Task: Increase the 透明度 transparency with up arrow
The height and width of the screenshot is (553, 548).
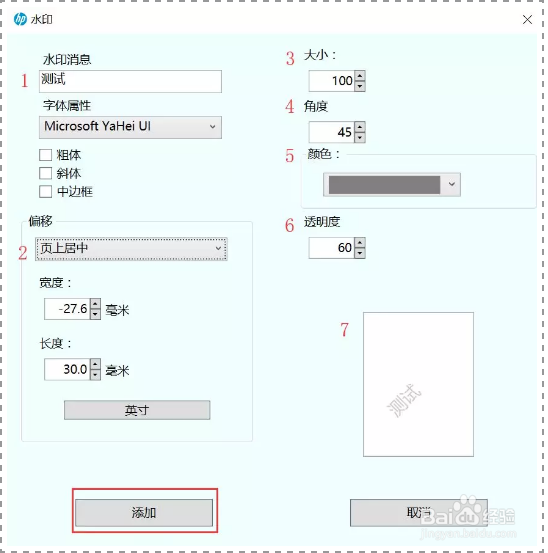Action: tap(360, 243)
